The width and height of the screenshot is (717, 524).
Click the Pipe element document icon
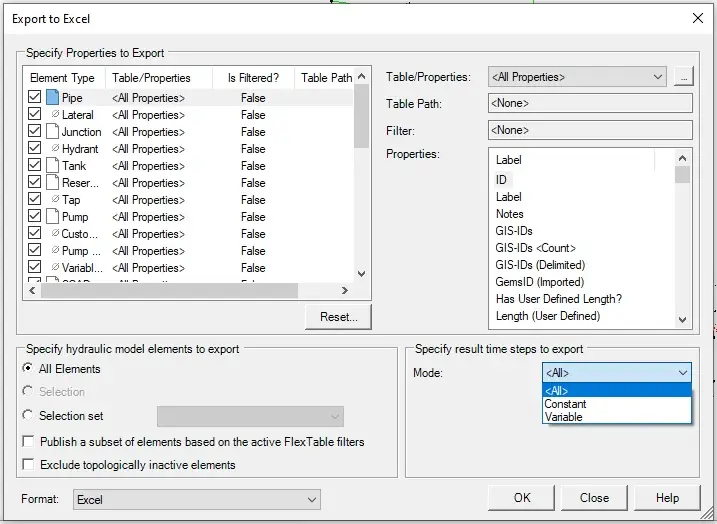[x=52, y=98]
